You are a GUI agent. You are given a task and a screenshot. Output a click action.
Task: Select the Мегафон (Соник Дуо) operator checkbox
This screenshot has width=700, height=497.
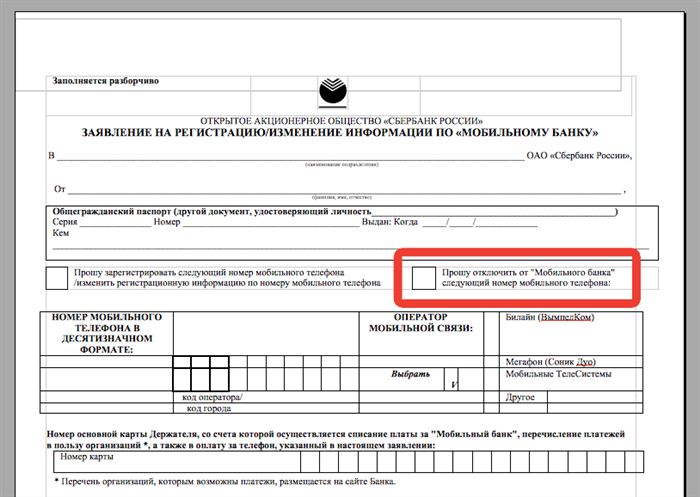pos(491,362)
